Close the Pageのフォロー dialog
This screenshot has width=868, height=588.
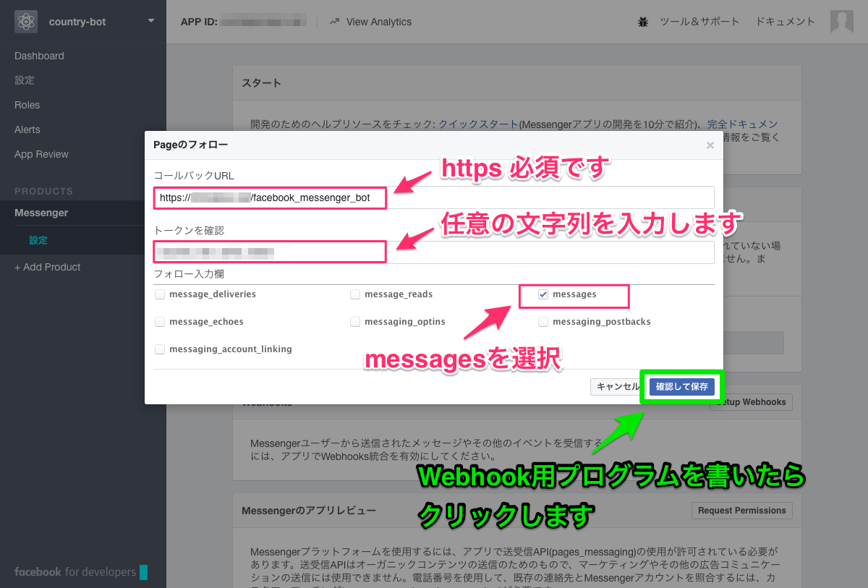coord(710,145)
